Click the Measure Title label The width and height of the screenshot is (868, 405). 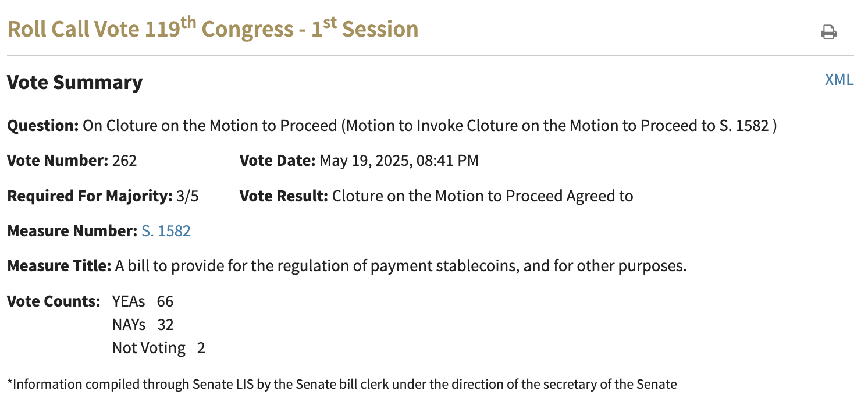[59, 267]
